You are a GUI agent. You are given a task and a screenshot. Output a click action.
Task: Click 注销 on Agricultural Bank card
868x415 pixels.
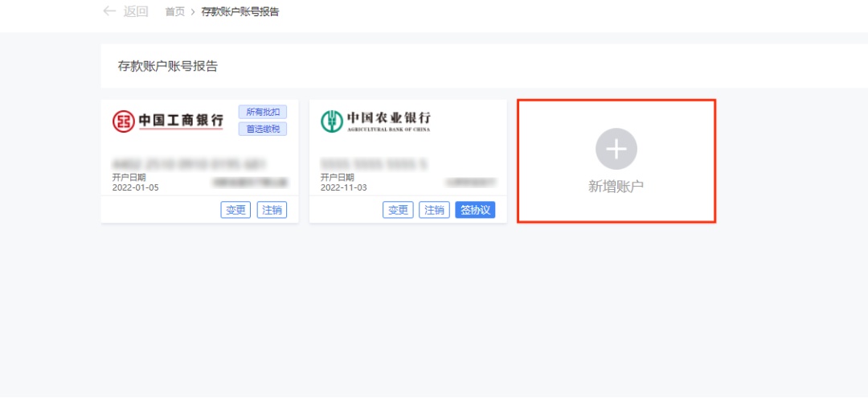(x=434, y=210)
